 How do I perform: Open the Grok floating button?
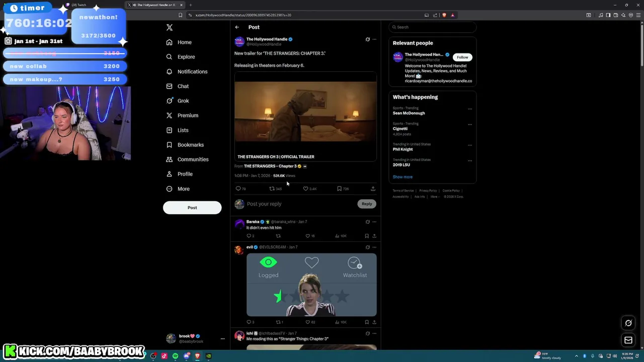pos(628,323)
